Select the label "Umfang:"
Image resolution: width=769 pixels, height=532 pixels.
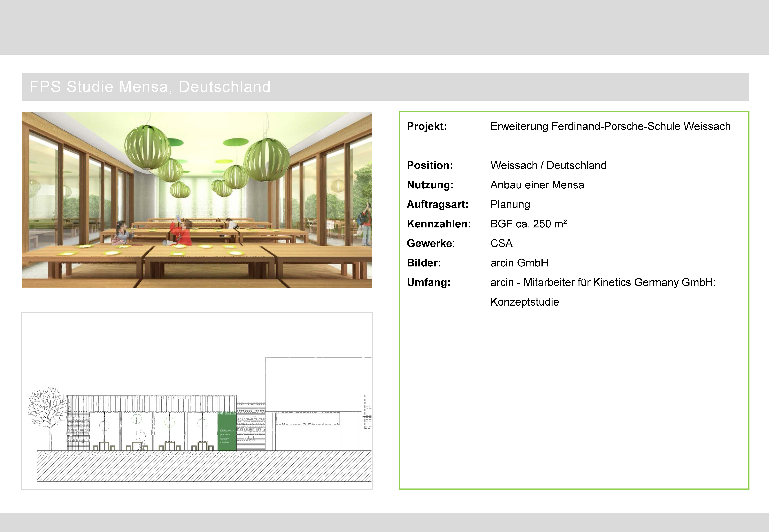(x=429, y=283)
